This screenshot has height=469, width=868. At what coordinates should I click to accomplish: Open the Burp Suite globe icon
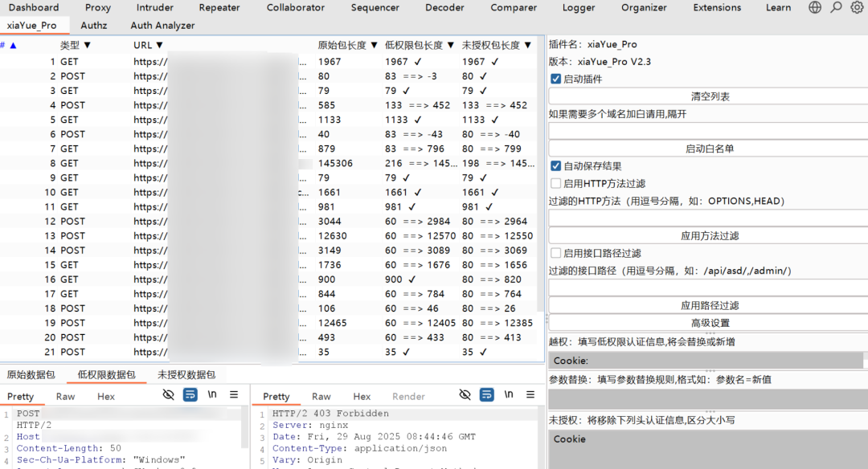pyautogui.click(x=815, y=7)
